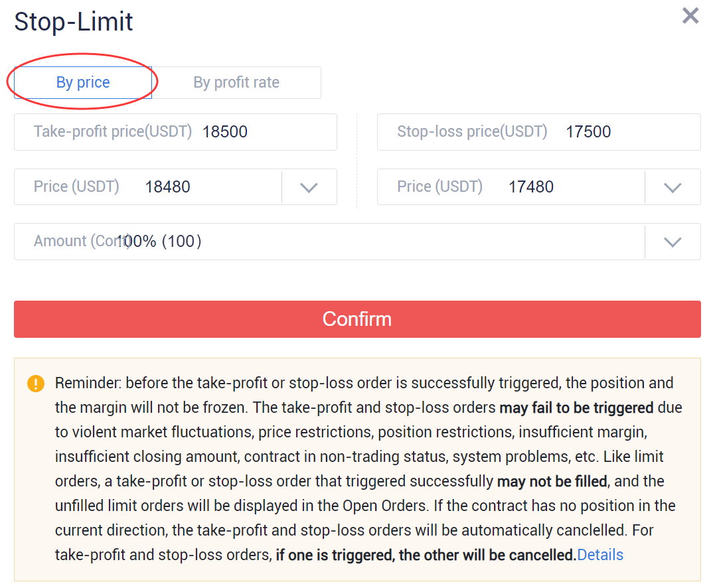Click the orange exclamation warning icon
Screen dimensions: 715x588
(x=36, y=384)
